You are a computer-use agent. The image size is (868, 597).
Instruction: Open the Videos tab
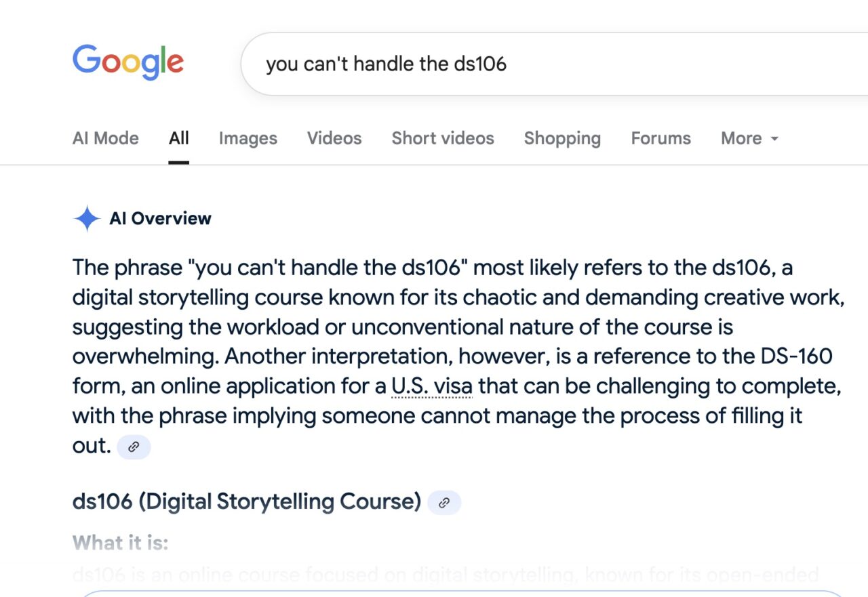[334, 138]
